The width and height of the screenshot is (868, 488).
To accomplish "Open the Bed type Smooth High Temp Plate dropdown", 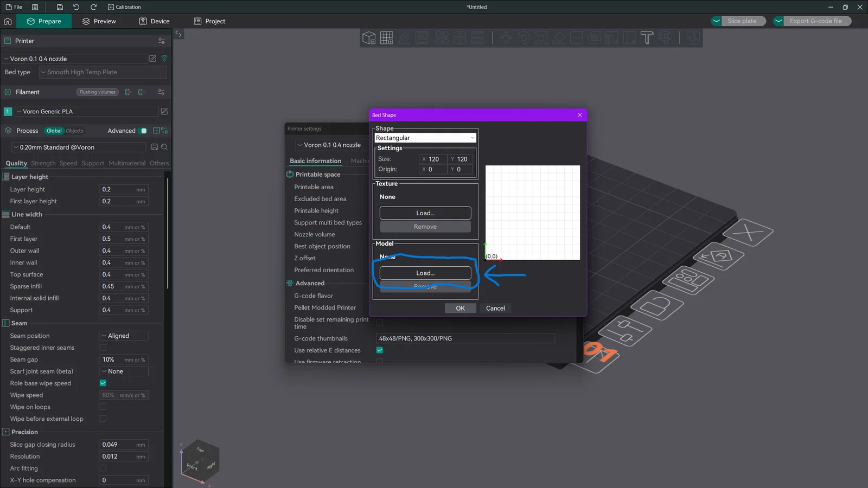I will pos(103,72).
